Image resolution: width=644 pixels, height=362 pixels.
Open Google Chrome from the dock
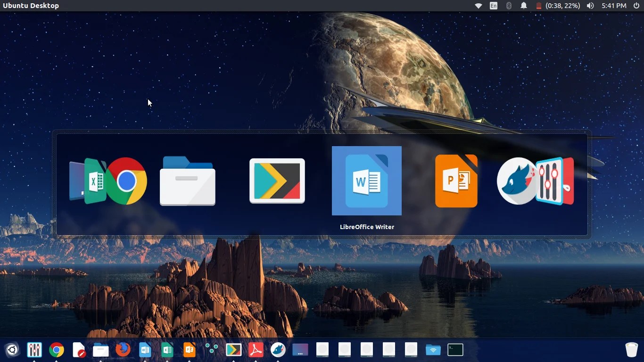coord(57,350)
